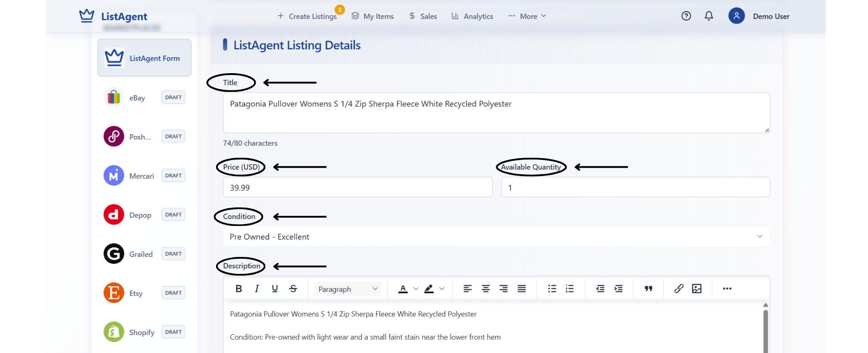Toggle strikethrough formatting in description
This screenshot has height=353, width=868.
click(x=293, y=289)
